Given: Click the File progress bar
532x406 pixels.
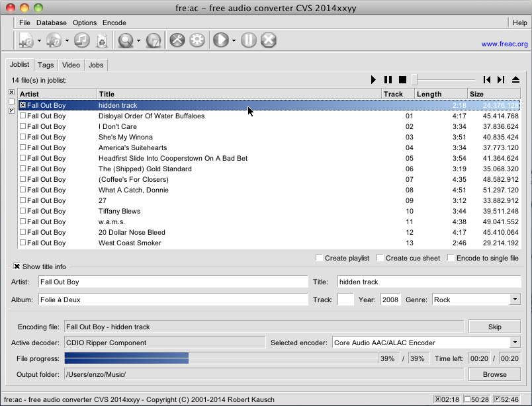Looking at the screenshot, I should coord(221,358).
